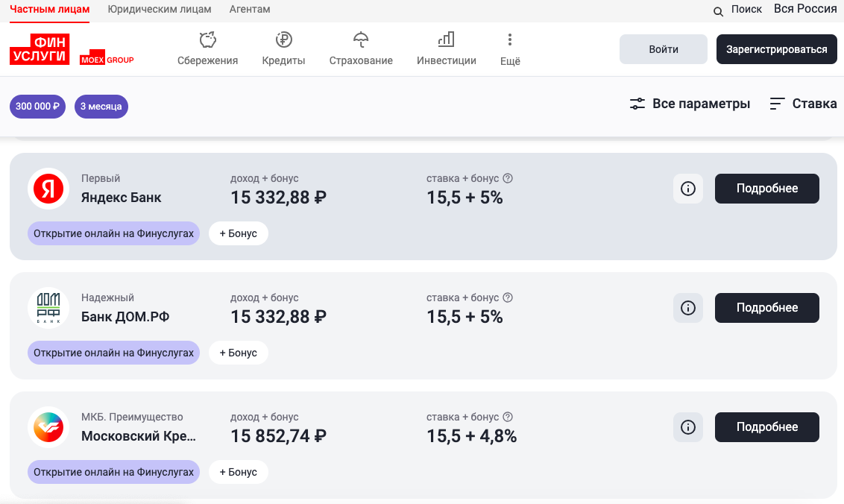Click the Войти button
Image resolution: width=844 pixels, height=504 pixels.
[x=663, y=49]
